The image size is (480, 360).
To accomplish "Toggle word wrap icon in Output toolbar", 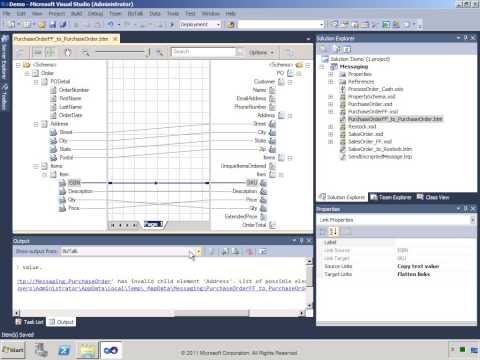I will click(x=263, y=252).
